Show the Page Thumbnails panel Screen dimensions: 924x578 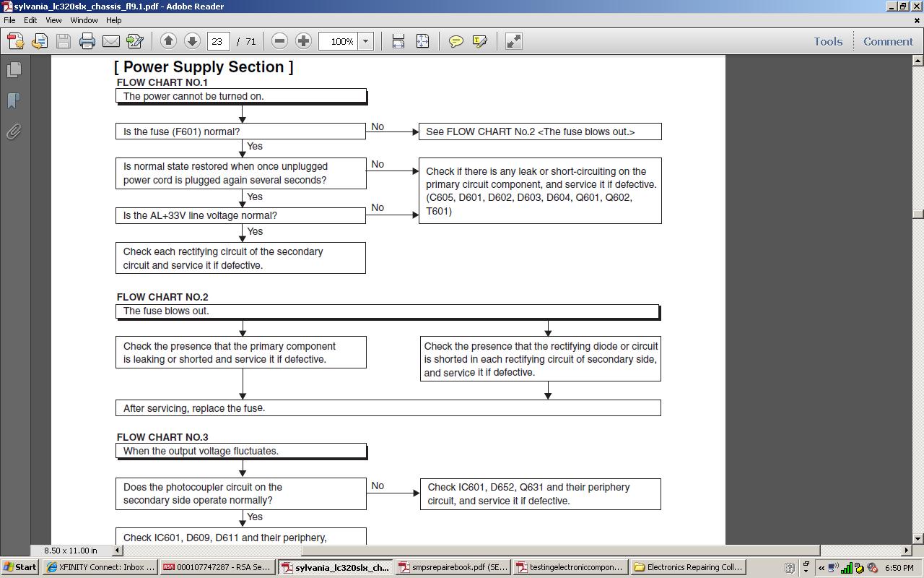click(x=14, y=69)
